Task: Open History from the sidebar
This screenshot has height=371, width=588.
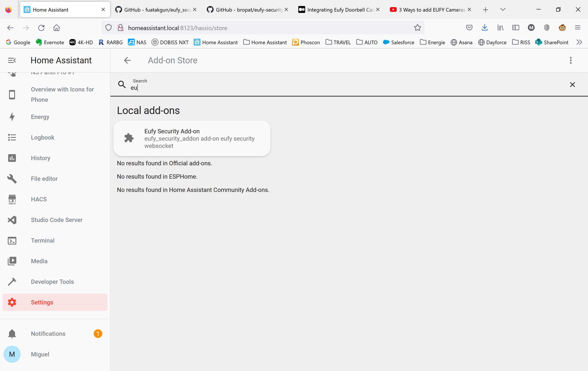Action: 12,158
